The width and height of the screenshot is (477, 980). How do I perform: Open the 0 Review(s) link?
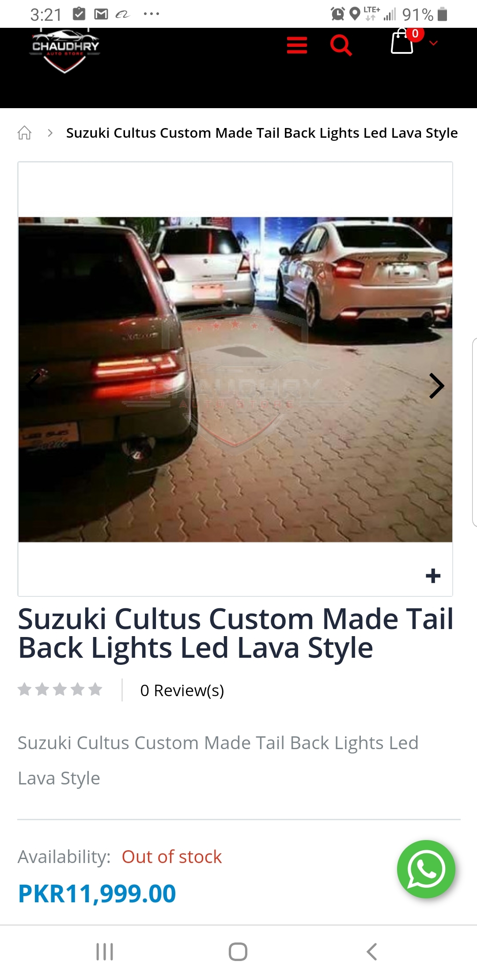(x=182, y=690)
